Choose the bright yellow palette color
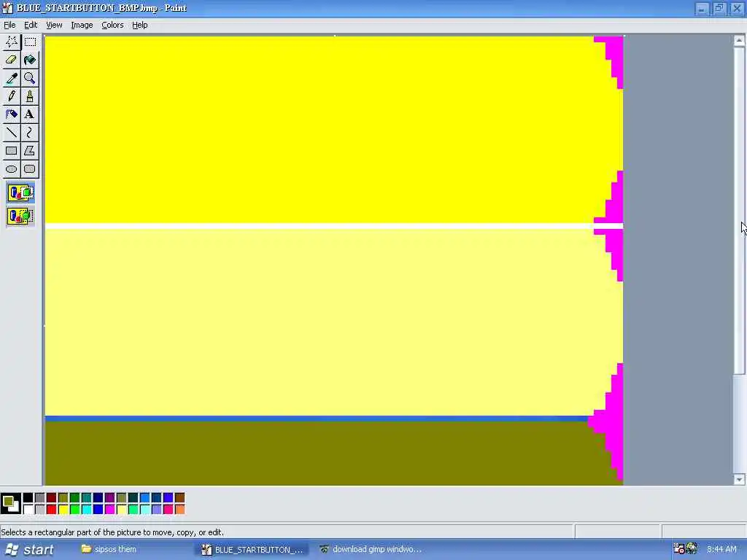Screen dimensions: 747x560 [63, 510]
